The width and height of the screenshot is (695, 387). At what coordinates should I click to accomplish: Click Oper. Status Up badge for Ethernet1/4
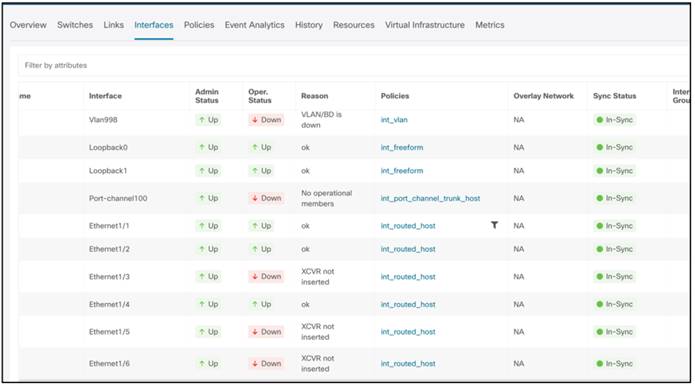(x=261, y=304)
